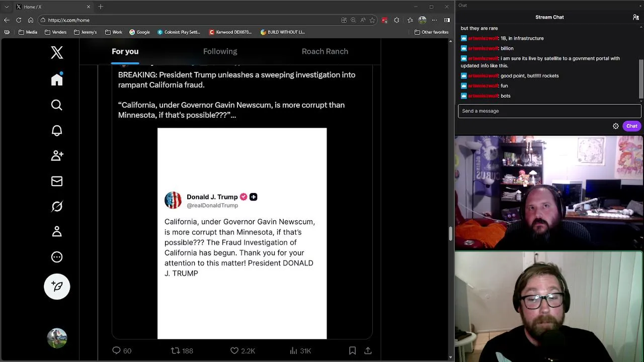
Task: Click the Stream Chat header title
Action: [549, 17]
